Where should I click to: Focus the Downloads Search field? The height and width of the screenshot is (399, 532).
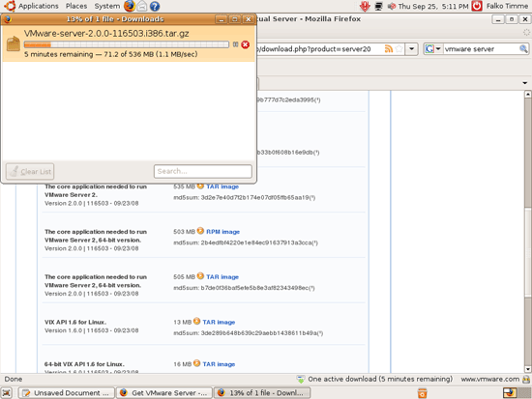pos(203,171)
